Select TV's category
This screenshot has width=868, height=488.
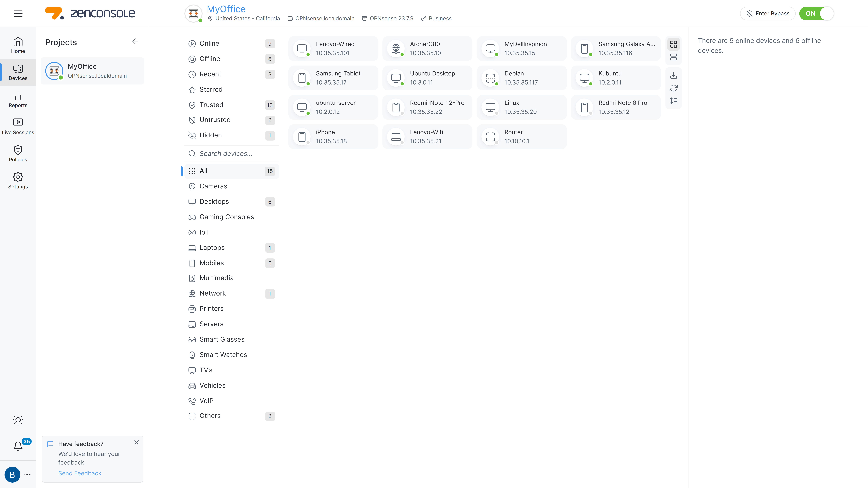(232, 370)
